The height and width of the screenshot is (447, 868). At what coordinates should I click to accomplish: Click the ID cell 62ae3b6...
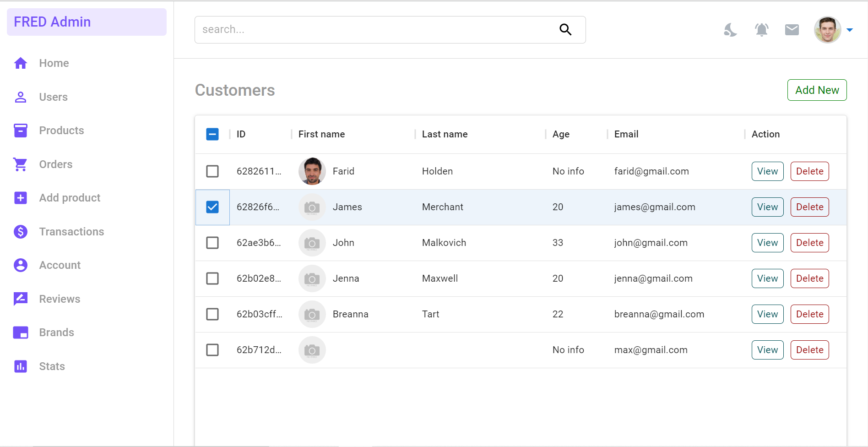pos(259,243)
